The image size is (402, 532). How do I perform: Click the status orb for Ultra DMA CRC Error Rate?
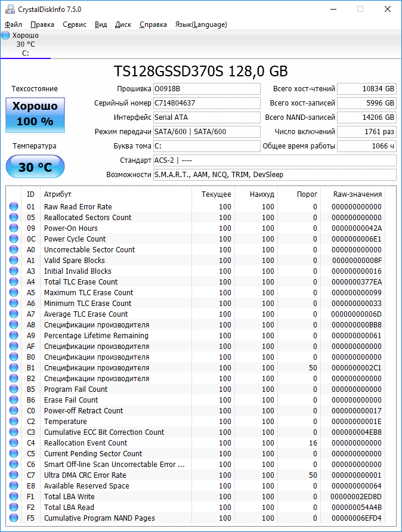14,475
